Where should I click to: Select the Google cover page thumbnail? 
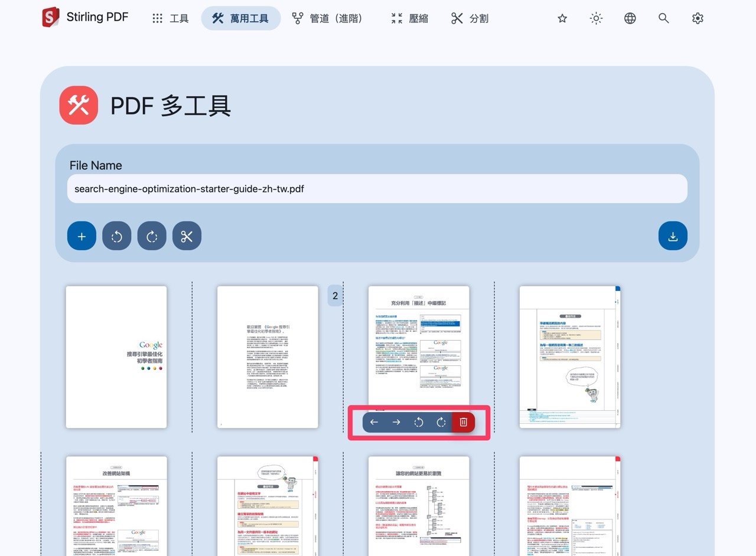(116, 357)
